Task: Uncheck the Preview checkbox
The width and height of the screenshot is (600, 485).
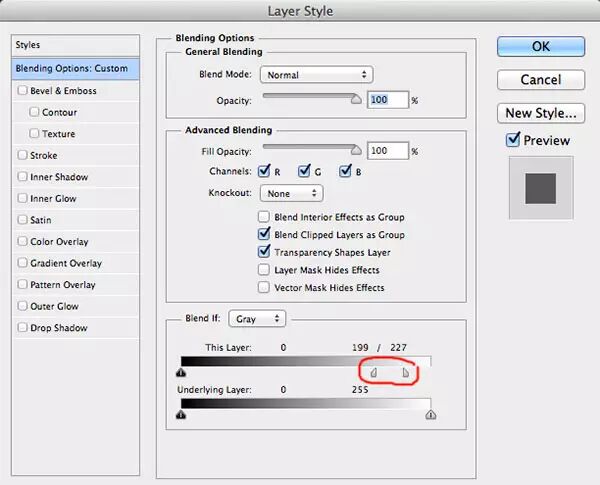Action: click(x=513, y=140)
